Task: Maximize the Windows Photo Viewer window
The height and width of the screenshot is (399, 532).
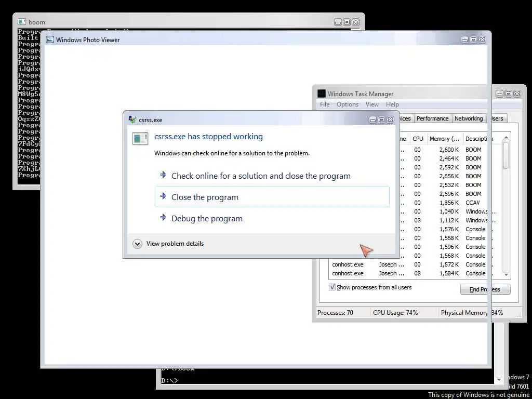Action: [x=473, y=39]
